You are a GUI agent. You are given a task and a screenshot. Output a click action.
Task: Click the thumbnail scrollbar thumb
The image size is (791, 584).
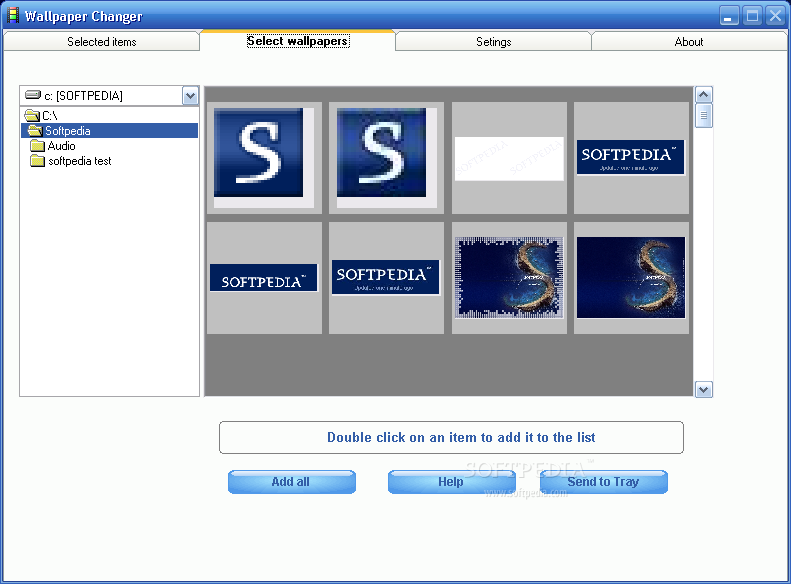point(704,115)
